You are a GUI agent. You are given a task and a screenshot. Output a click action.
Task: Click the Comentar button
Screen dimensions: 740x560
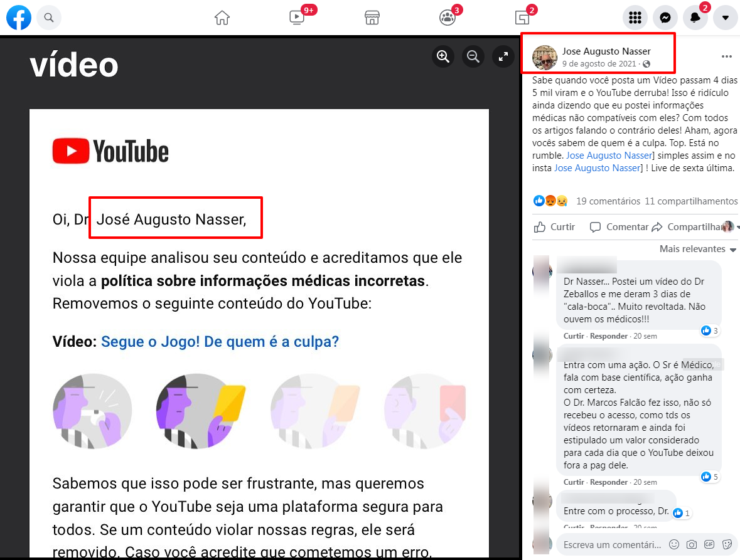(x=619, y=227)
